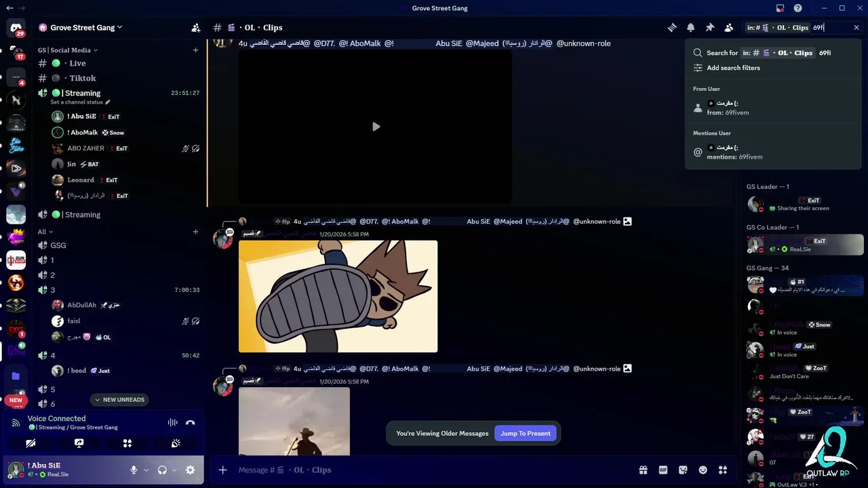Open the Tiktok text channel
This screenshot has height=488, width=868.
tap(119, 78)
